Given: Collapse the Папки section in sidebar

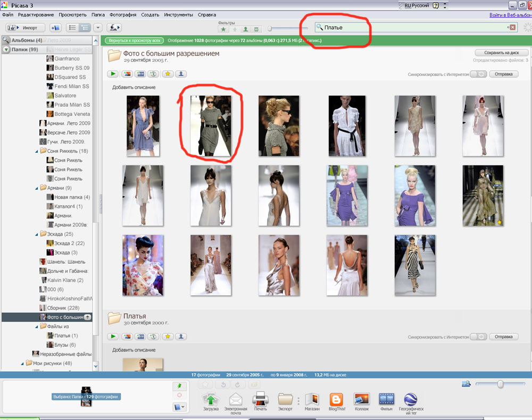Looking at the screenshot, I should pos(6,49).
